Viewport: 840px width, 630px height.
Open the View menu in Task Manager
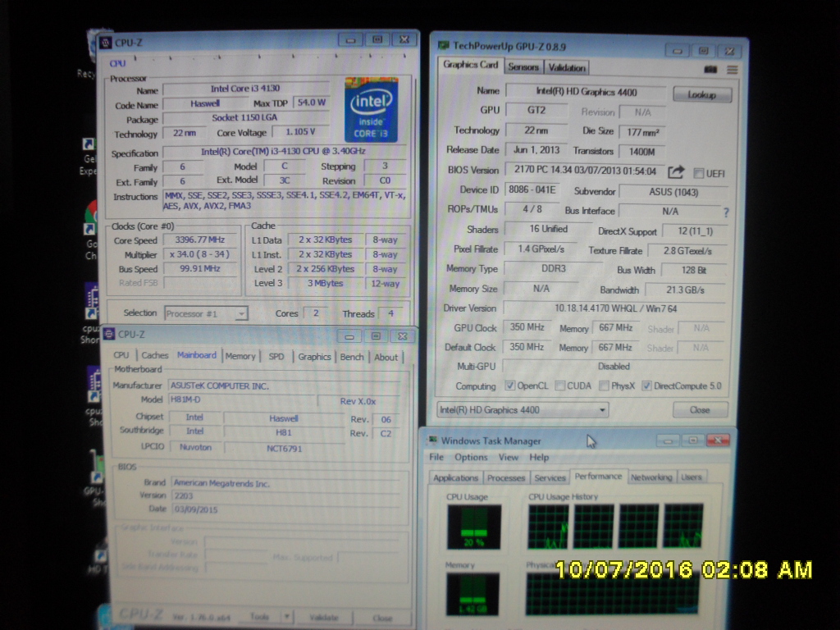509,457
